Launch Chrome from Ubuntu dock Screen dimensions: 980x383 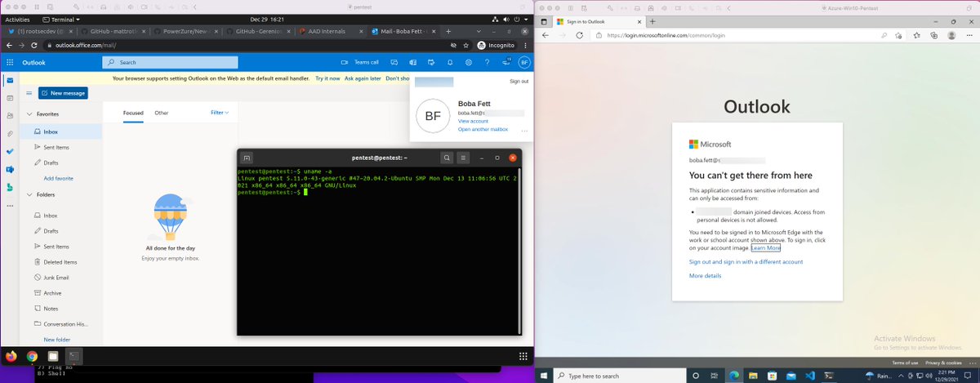point(32,356)
